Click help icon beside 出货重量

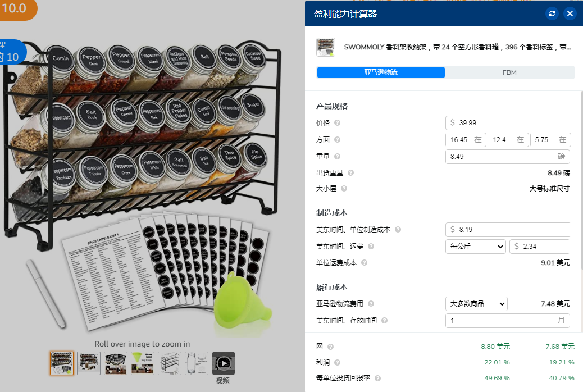(x=350, y=172)
